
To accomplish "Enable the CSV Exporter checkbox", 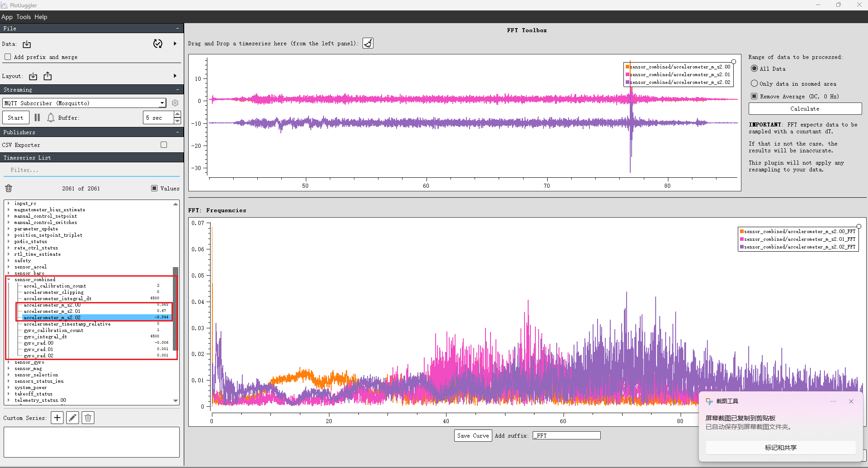I will click(164, 145).
